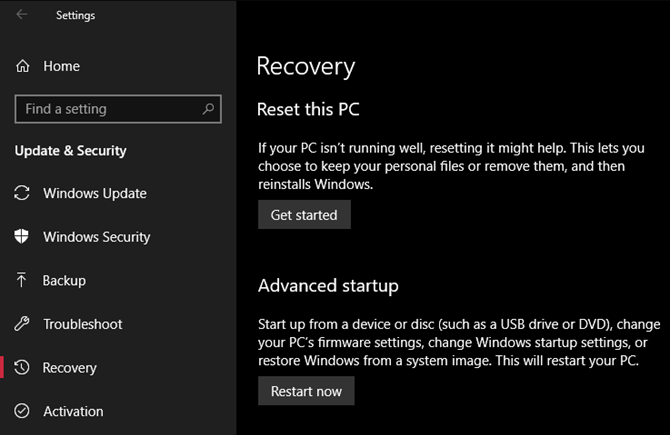Click the back arrow in the title bar
Image resolution: width=670 pixels, height=435 pixels.
coord(22,15)
